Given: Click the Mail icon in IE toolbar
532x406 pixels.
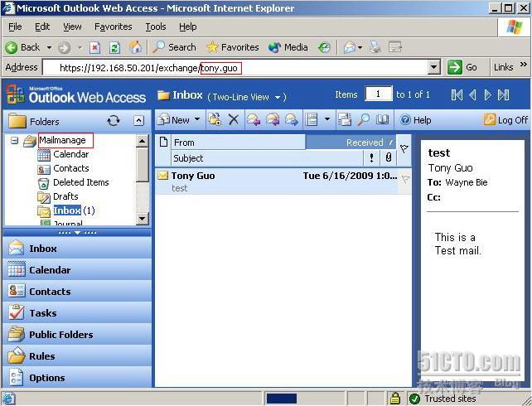Looking at the screenshot, I should (351, 47).
